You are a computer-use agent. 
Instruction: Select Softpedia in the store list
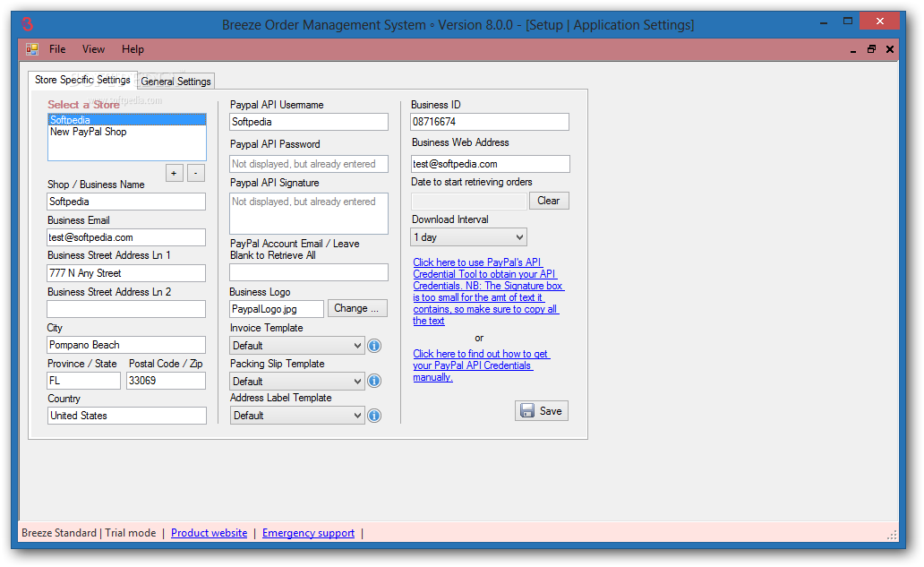pos(127,120)
